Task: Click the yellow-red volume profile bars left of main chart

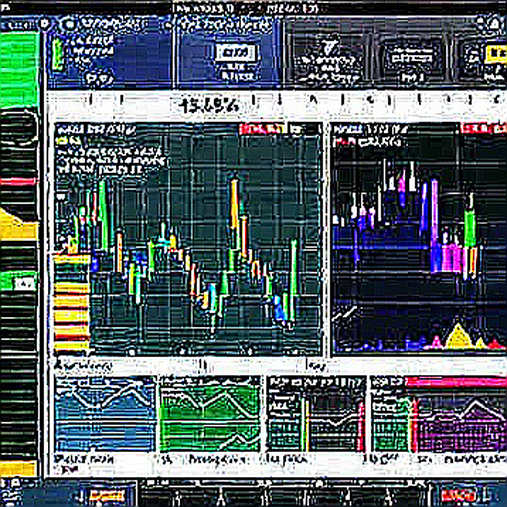Action: pos(72,302)
